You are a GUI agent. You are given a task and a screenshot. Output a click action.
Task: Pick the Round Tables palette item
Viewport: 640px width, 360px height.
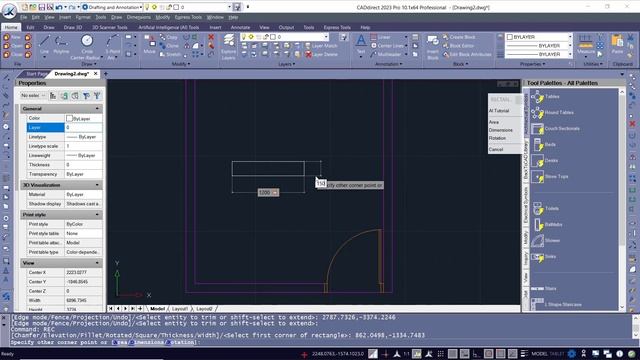(552, 112)
